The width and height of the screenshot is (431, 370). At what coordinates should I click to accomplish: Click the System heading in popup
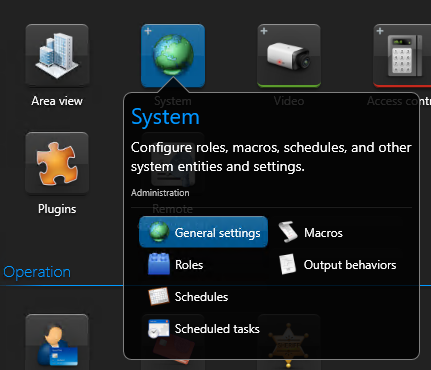pos(165,117)
